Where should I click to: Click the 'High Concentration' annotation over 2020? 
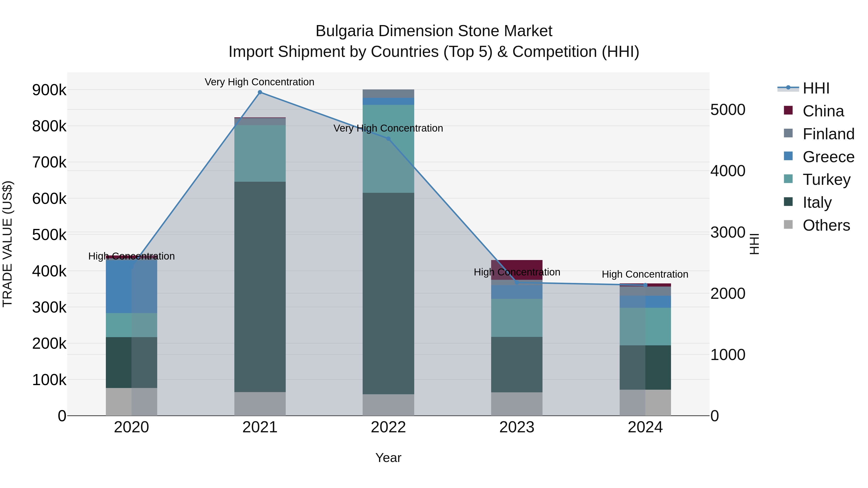(x=131, y=256)
